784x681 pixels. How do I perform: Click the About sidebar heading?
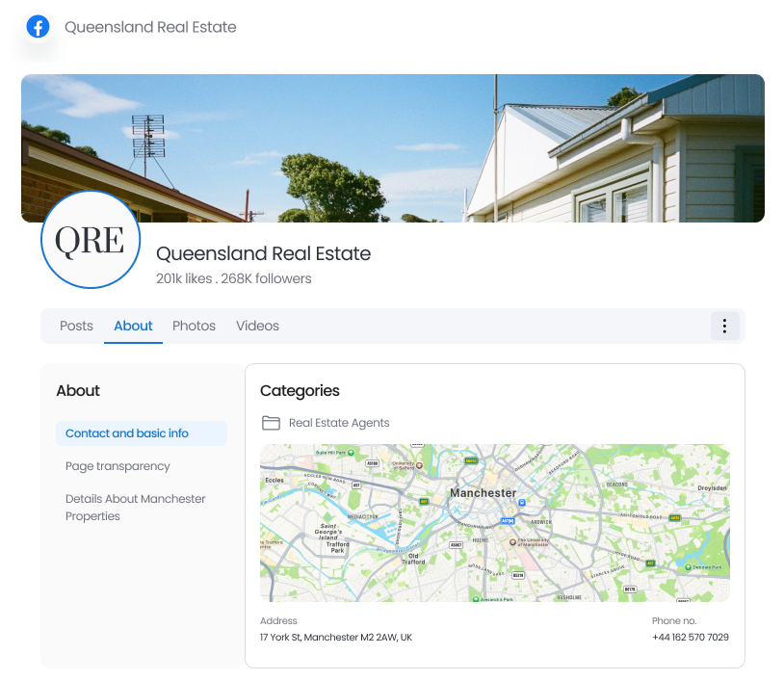click(x=78, y=390)
